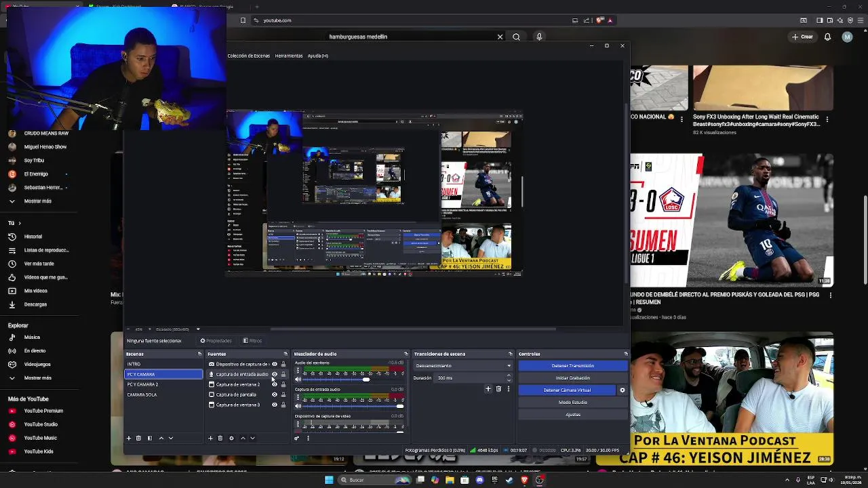Open scene filters icon in Escenas

150,438
